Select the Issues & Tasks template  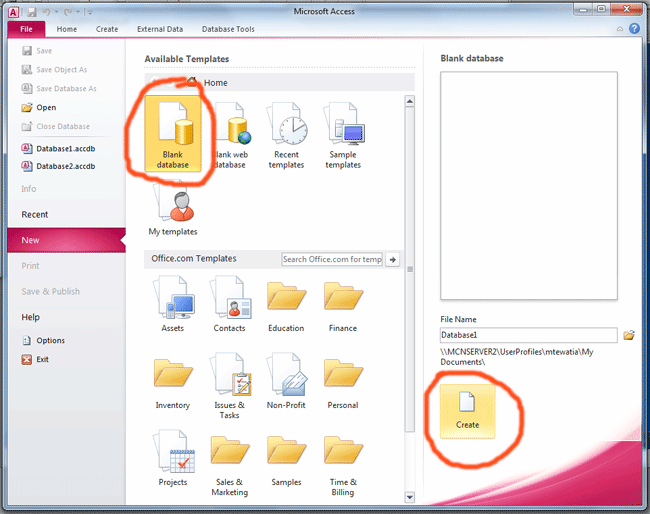(230, 386)
